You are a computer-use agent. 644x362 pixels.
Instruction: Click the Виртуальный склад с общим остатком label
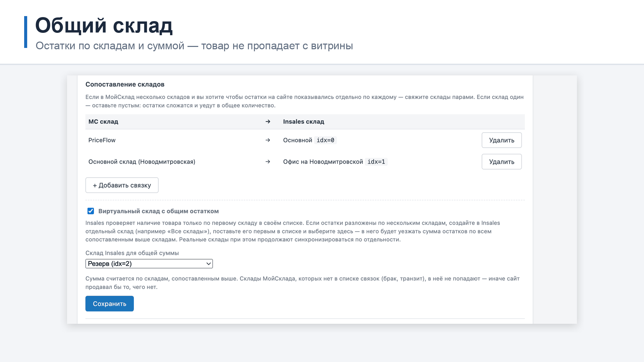point(158,211)
